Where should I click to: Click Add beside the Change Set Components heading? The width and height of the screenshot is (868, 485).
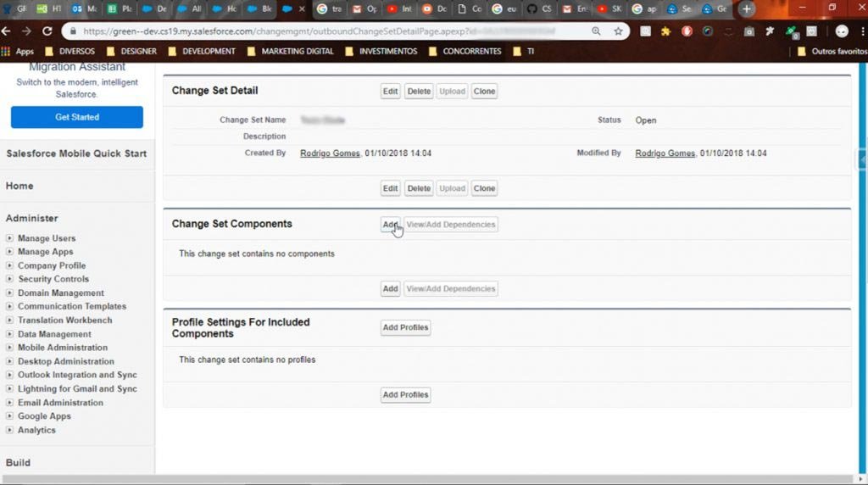coord(390,224)
